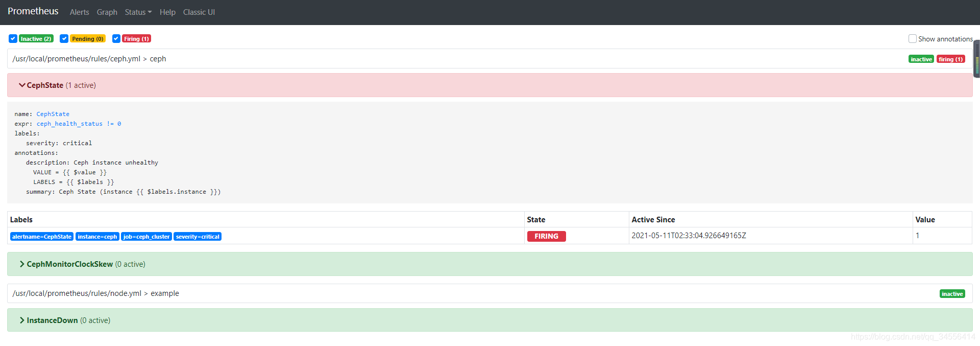Click the severity=critical label badge

198,237
